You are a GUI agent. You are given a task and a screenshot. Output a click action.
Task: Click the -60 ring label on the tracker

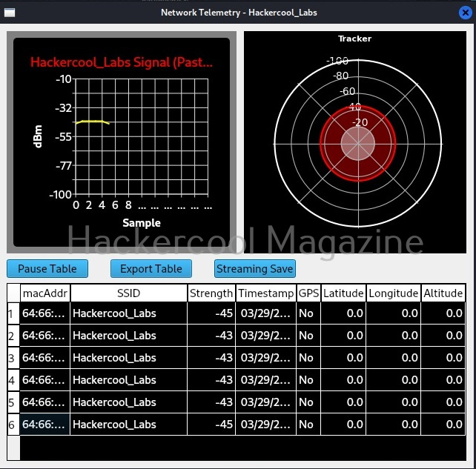point(347,91)
